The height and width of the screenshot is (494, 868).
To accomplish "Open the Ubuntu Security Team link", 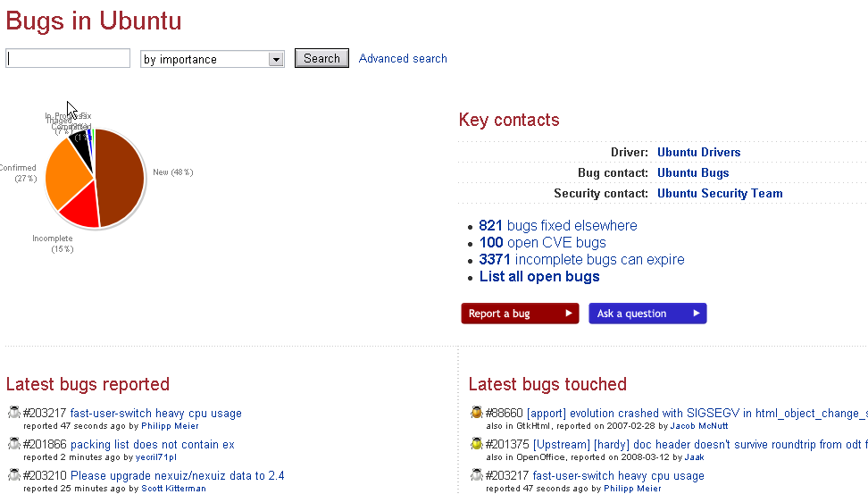I will [720, 193].
